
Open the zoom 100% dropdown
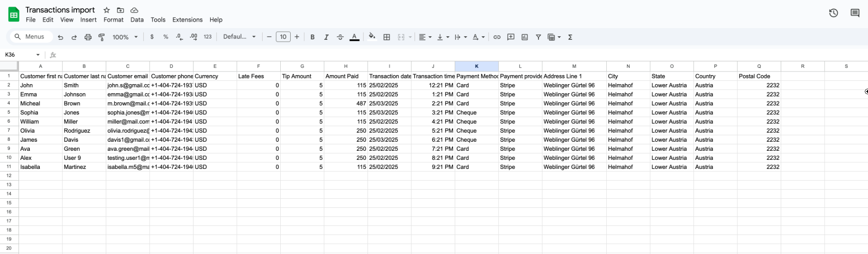point(125,37)
